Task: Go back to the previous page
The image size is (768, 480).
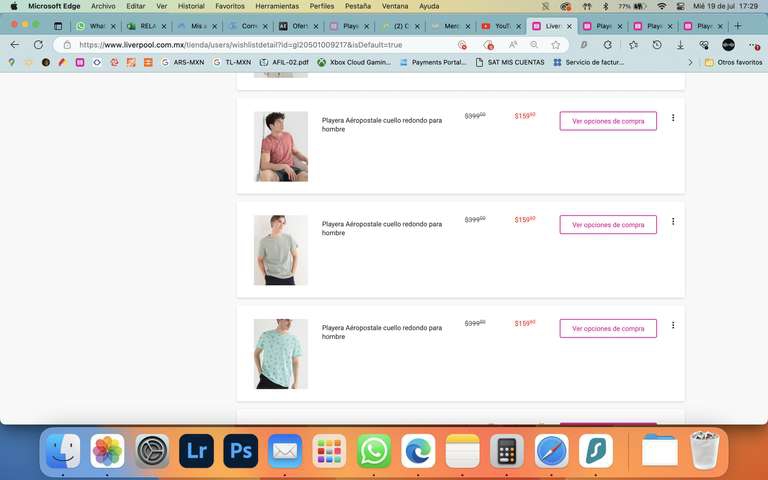Action: (15, 45)
